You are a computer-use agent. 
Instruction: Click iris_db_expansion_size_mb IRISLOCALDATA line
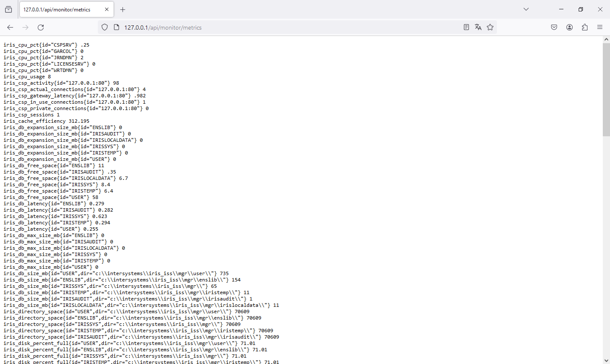click(73, 140)
